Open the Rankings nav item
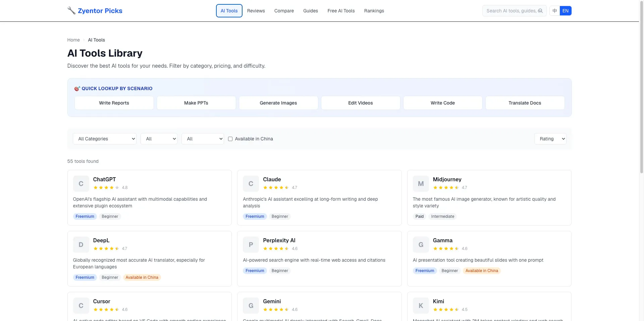644x321 pixels. pyautogui.click(x=374, y=11)
